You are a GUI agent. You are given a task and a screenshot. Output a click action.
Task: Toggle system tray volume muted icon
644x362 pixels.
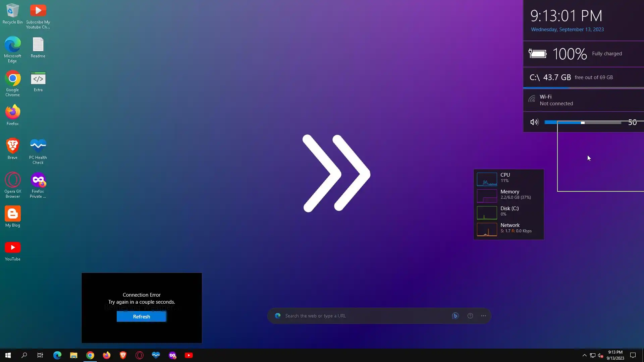pyautogui.click(x=600, y=355)
